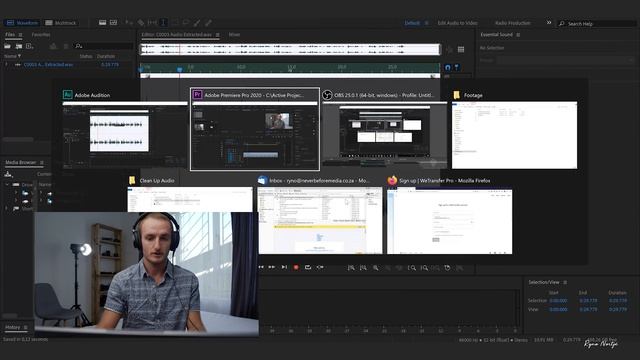Select the Paintbrush Selection tool
Image resolution: width=640 pixels, height=360 pixels.
(x=197, y=23)
